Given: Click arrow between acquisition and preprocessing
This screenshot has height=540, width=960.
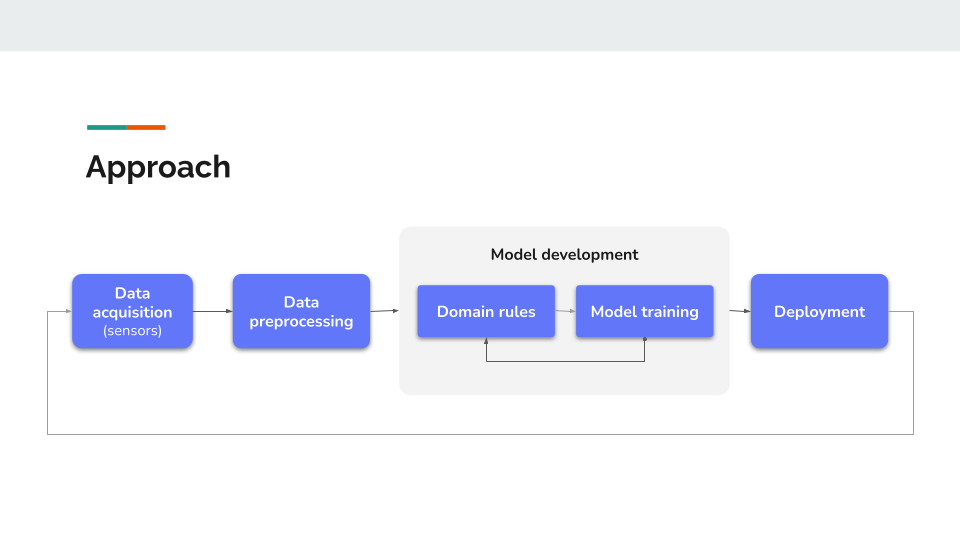Looking at the screenshot, I should pyautogui.click(x=212, y=311).
